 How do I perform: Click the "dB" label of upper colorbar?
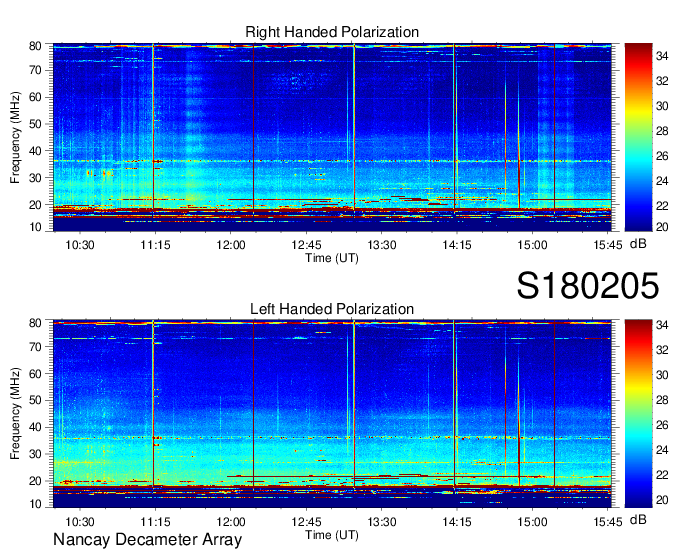(638, 244)
